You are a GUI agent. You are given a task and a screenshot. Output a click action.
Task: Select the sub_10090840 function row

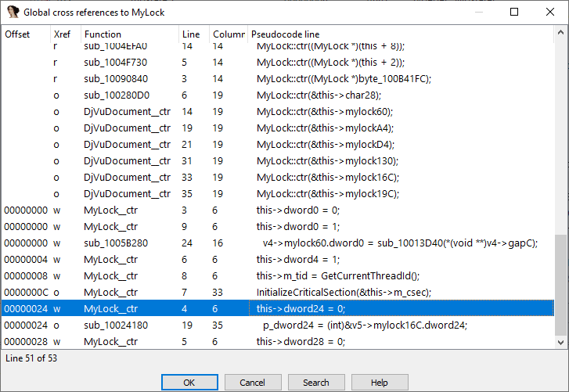(278, 79)
